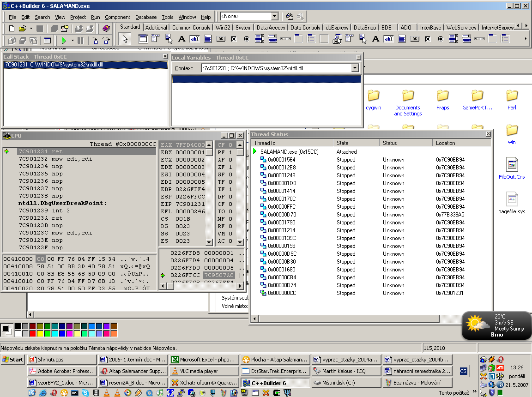
Task: Open Help contents book icon
Action: click(107, 29)
